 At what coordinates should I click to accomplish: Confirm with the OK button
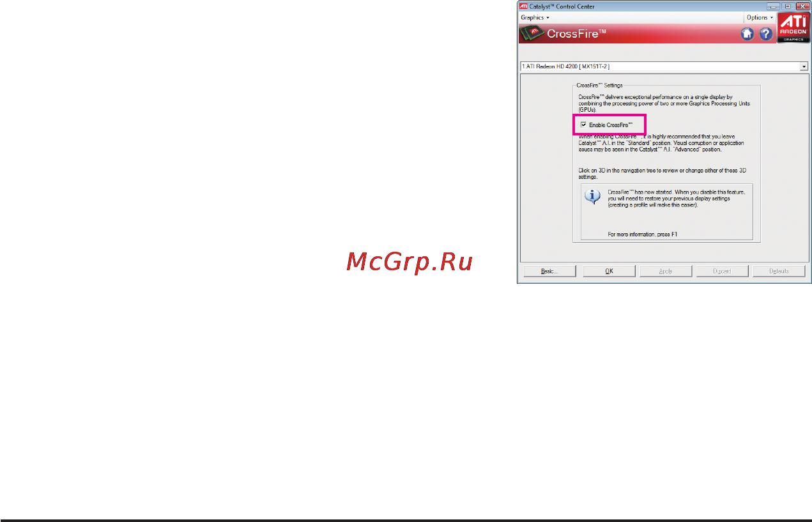[x=609, y=271]
